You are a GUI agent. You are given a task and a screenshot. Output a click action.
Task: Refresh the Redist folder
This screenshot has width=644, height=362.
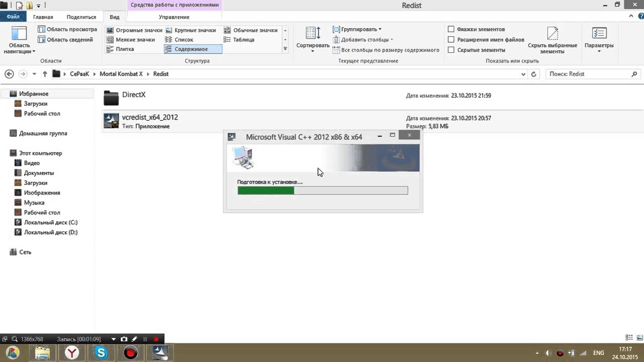pos(534,74)
